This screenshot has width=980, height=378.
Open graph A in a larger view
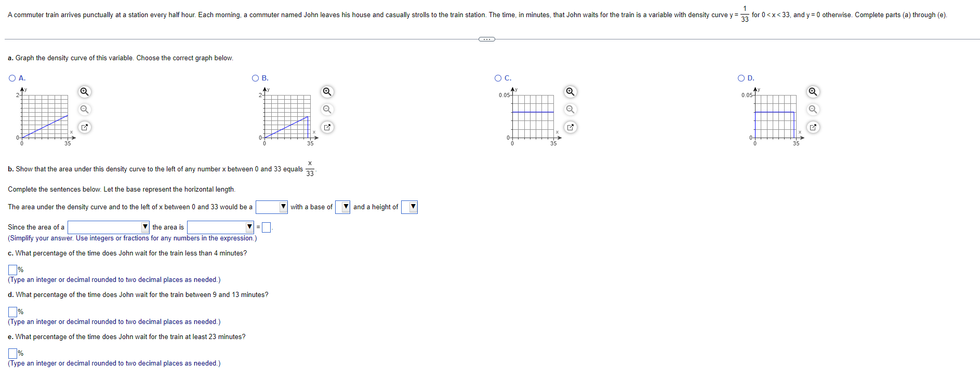[x=84, y=127]
